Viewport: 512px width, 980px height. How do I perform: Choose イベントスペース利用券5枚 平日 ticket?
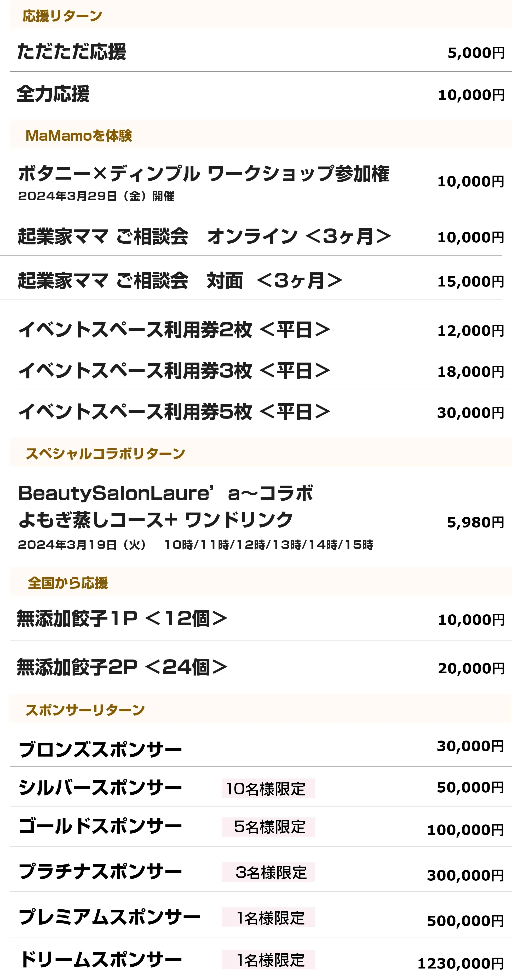pos(174,412)
